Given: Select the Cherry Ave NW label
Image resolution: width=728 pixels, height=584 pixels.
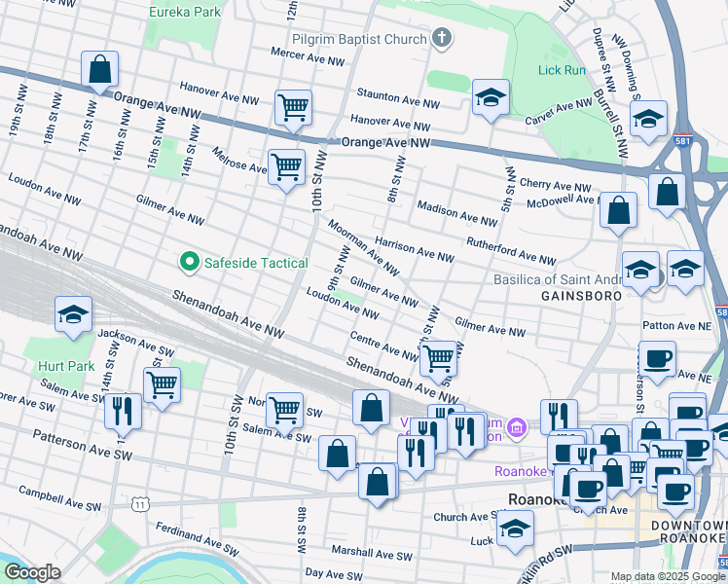Looking at the screenshot, I should point(556,185).
